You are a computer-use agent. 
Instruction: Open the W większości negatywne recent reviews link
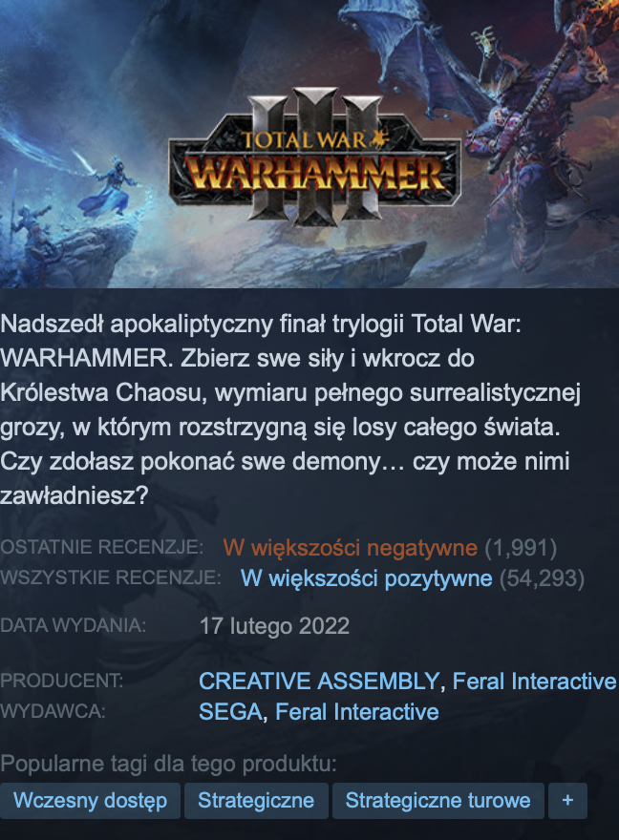click(x=350, y=548)
